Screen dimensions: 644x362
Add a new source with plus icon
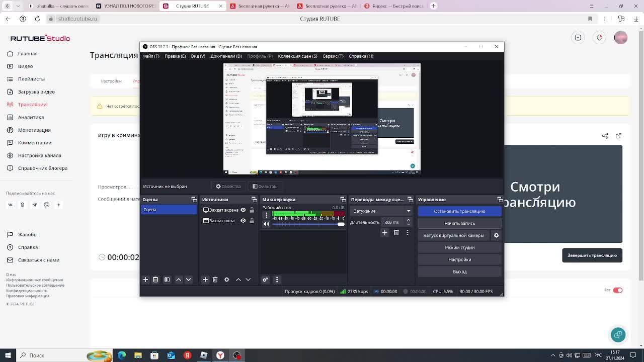[205, 280]
